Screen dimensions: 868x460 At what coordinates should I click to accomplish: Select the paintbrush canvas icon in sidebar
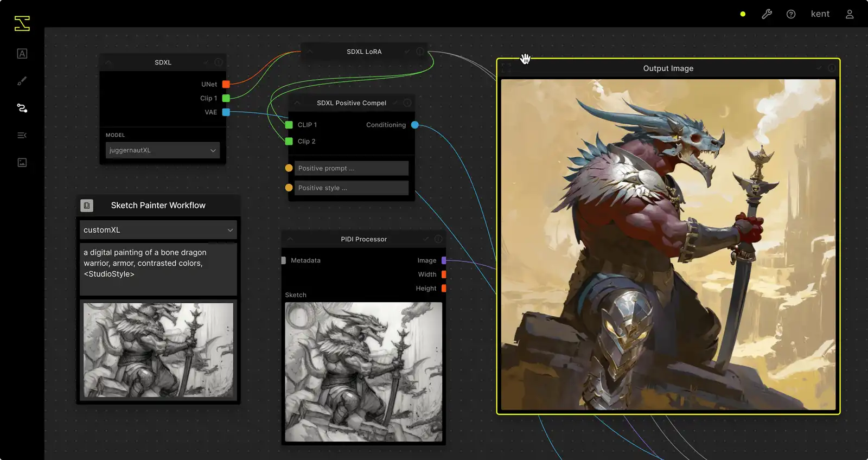pyautogui.click(x=22, y=81)
